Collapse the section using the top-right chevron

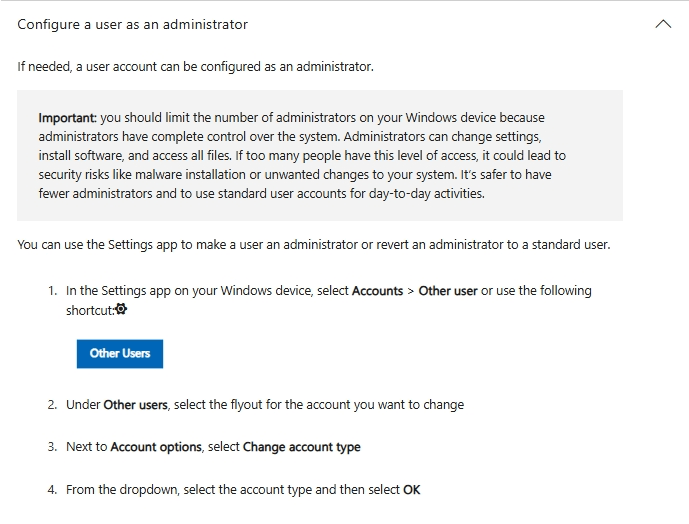click(x=662, y=24)
